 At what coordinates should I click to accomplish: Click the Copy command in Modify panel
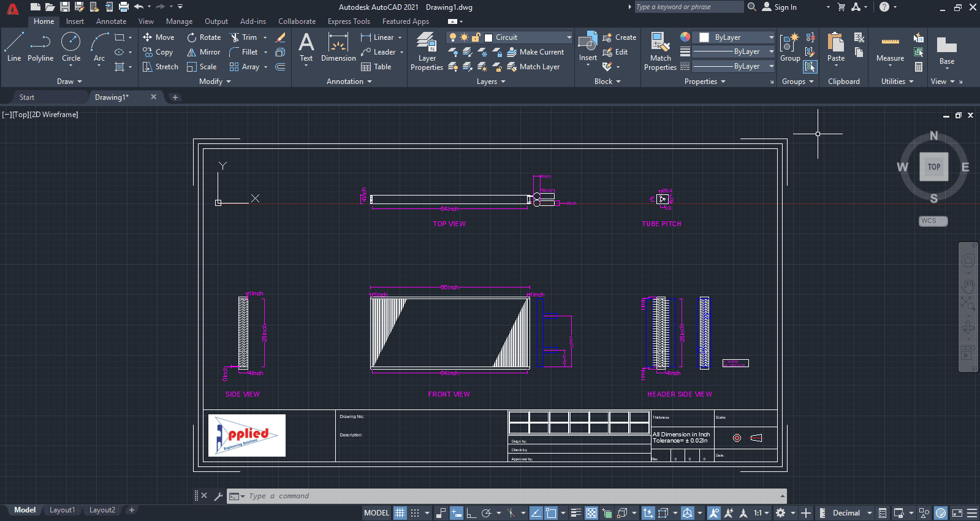click(x=158, y=52)
